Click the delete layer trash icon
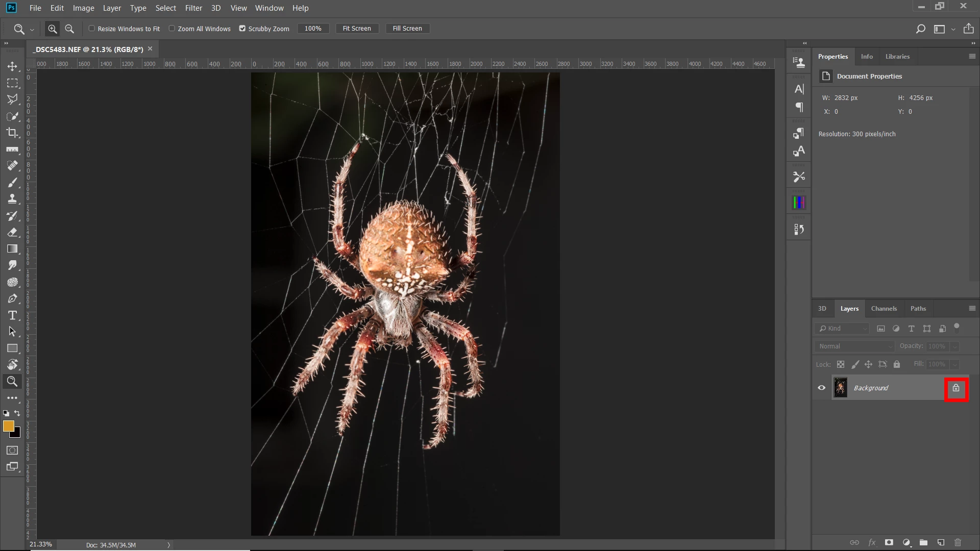 point(958,542)
